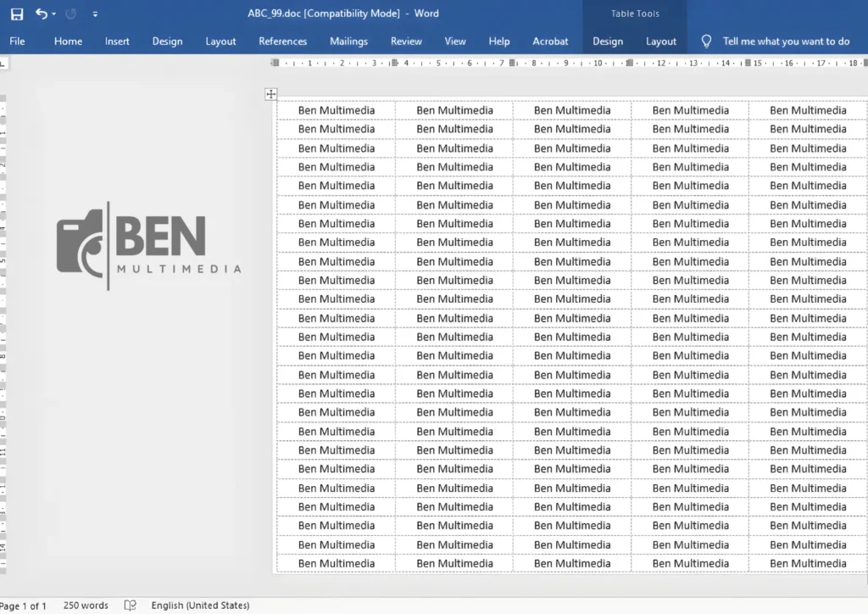Go to the Mailings ribbon tab
Viewport: 868px width, 614px height.
point(348,41)
